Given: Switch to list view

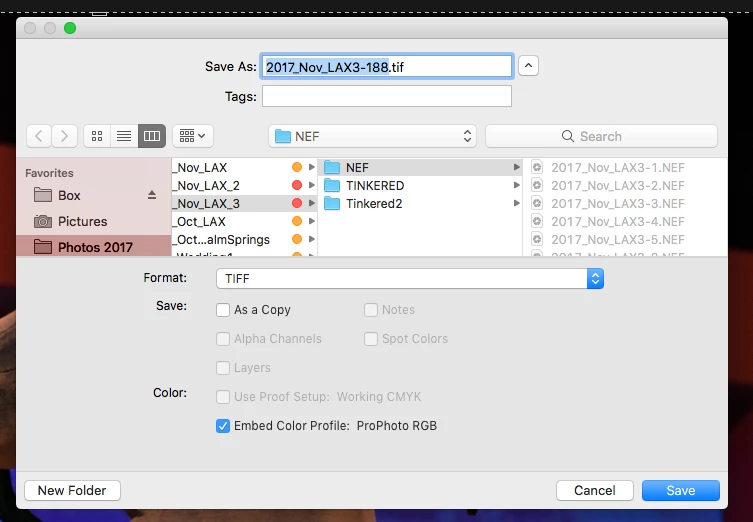Looking at the screenshot, I should click(124, 136).
